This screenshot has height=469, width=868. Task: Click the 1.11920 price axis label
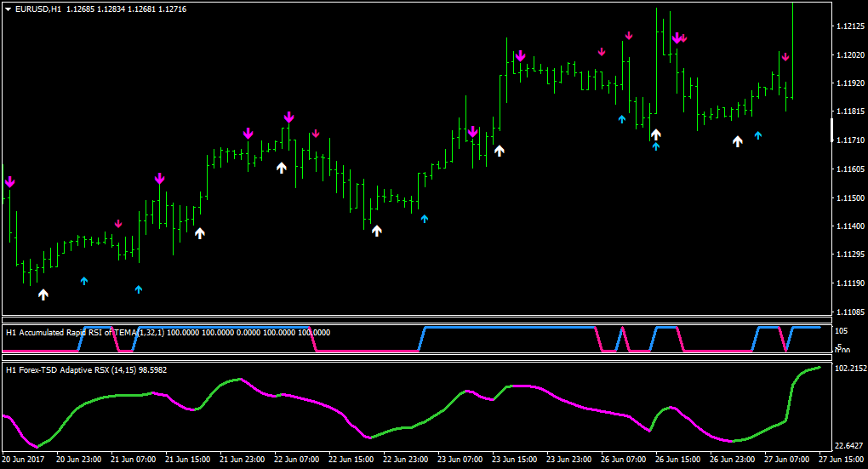(x=850, y=83)
